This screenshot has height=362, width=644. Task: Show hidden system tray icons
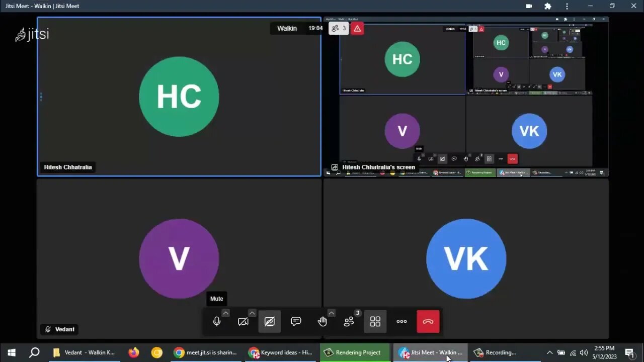pos(549,352)
